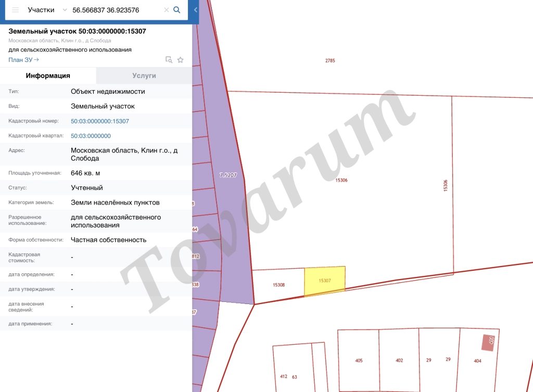Screen dimensions: 533x392
Task: Open the dropdown chevron beside Участки
Action: pos(65,10)
